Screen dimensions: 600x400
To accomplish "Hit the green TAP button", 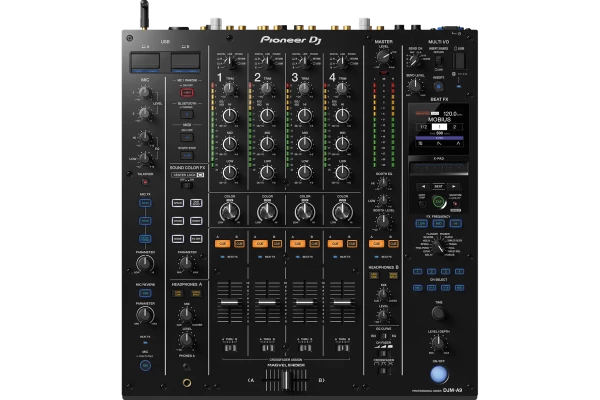I will [x=439, y=201].
